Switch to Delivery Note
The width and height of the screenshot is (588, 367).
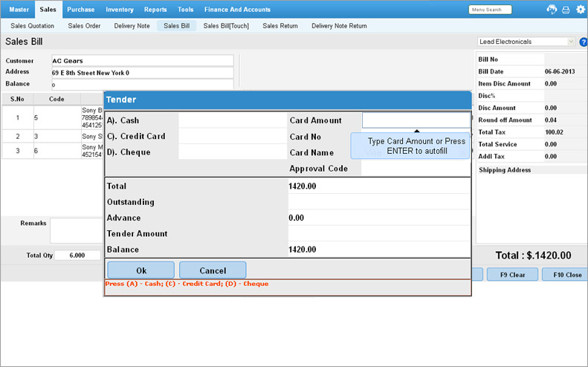(x=132, y=26)
